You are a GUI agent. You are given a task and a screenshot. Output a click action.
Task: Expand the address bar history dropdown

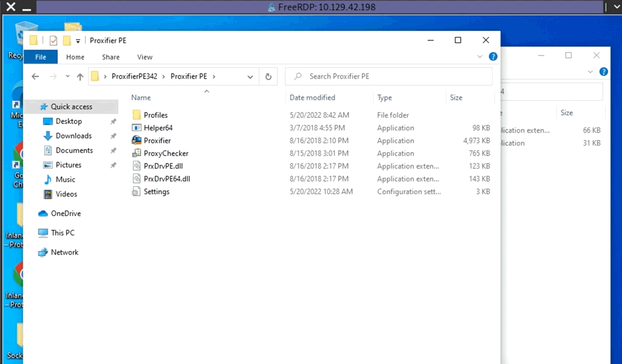click(250, 76)
